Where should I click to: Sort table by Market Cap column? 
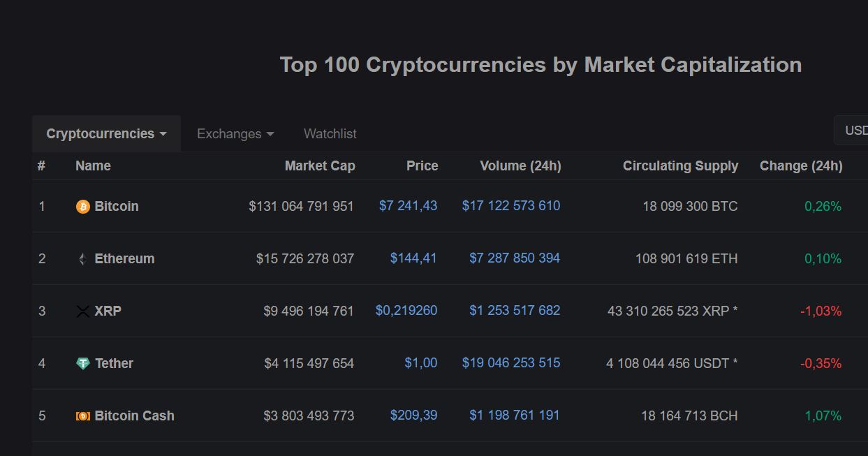(x=319, y=166)
